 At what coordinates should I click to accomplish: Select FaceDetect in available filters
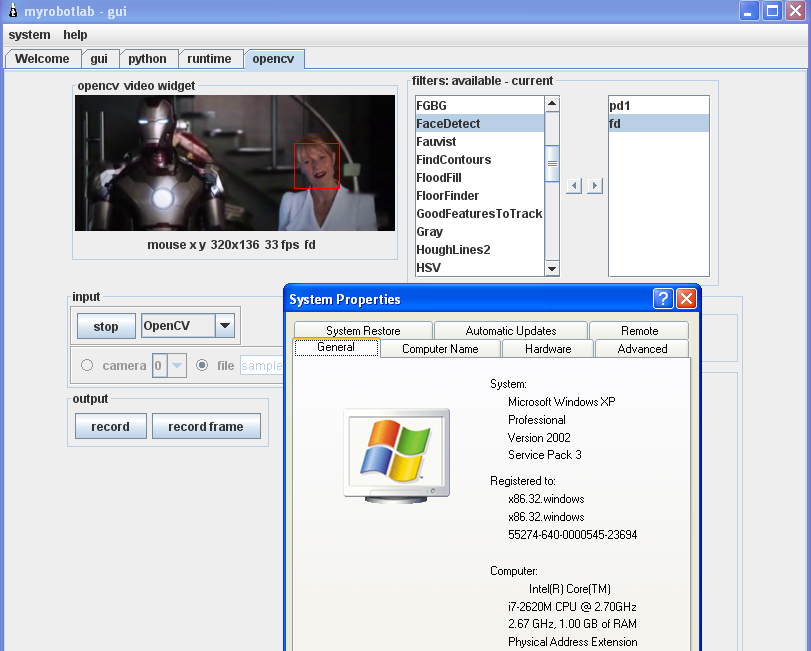tap(479, 124)
